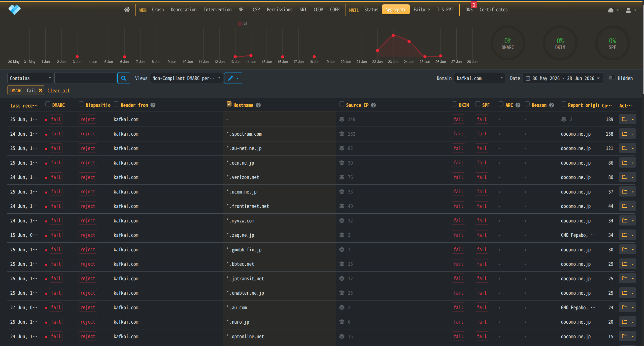Open the mail Status tab

371,10
